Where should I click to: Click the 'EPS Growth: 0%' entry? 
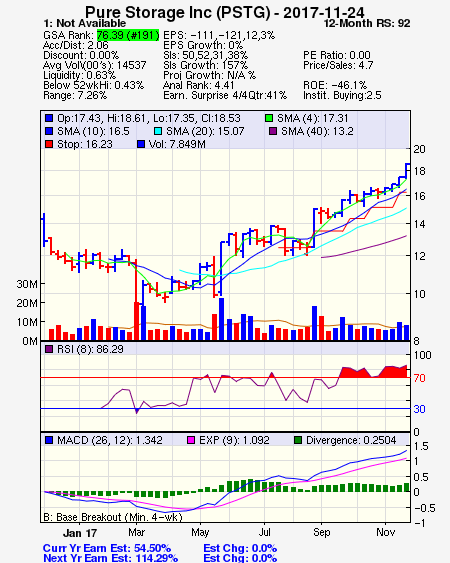pos(203,45)
